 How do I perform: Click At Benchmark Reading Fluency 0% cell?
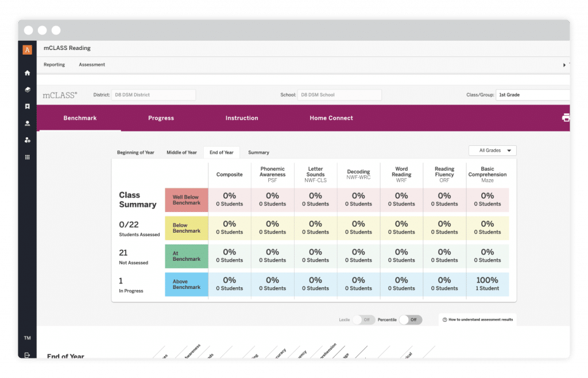coord(444,256)
